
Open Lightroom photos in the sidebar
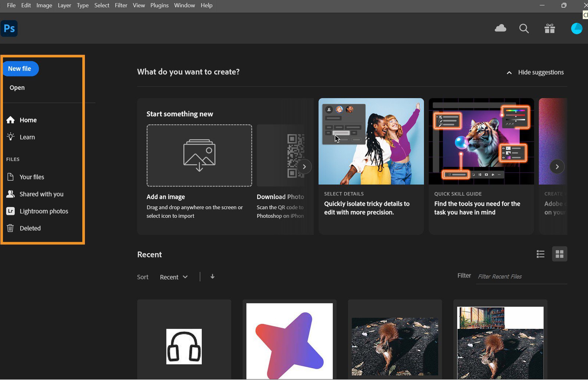click(x=44, y=211)
